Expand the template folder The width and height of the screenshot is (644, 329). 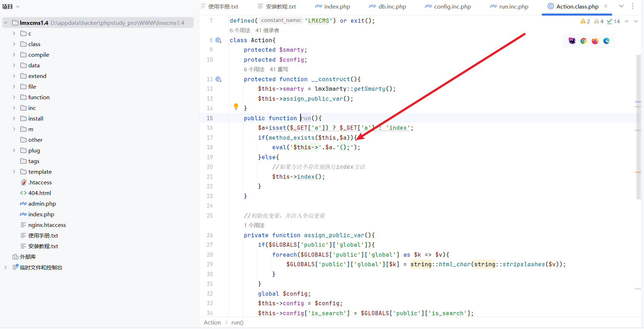[14, 172]
